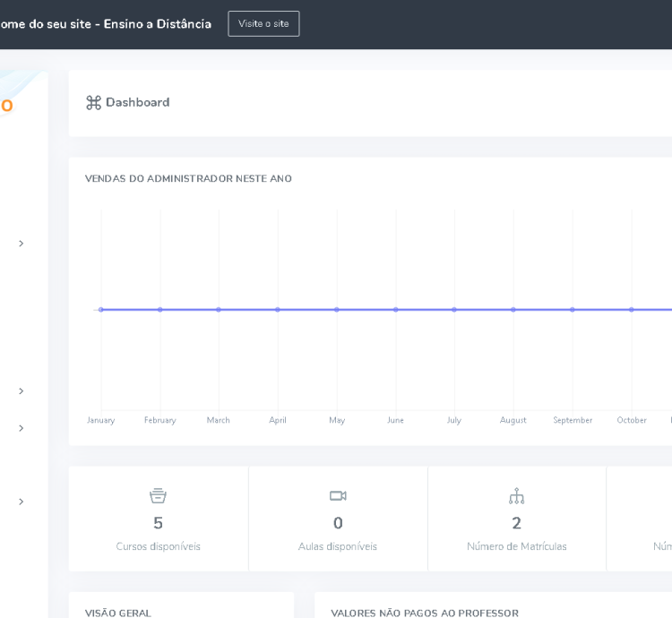Click the Dashboard command-symbol icon

(93, 103)
